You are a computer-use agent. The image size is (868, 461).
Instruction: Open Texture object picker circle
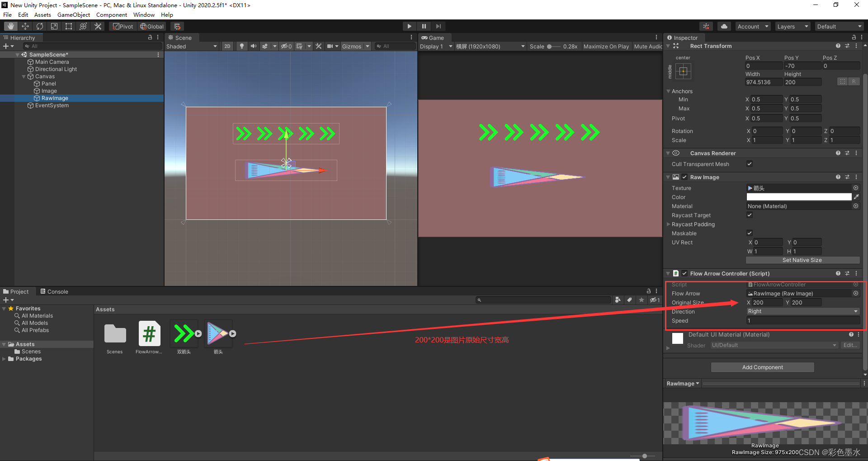856,188
